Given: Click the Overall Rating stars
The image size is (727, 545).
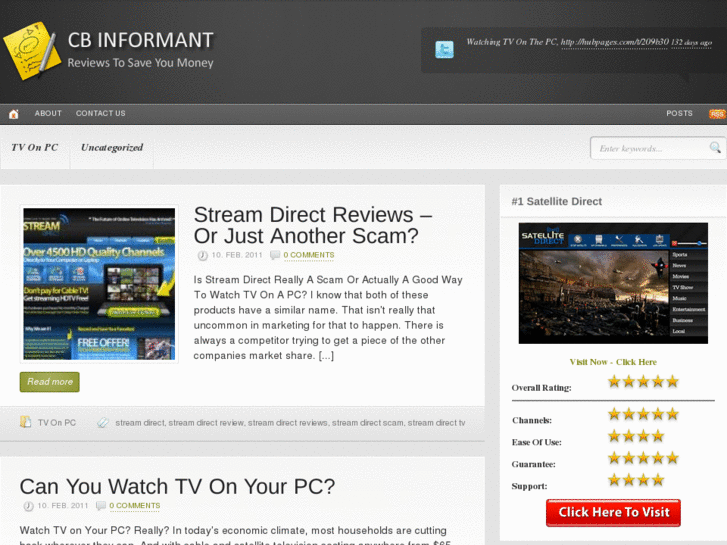Looking at the screenshot, I should pos(643,382).
